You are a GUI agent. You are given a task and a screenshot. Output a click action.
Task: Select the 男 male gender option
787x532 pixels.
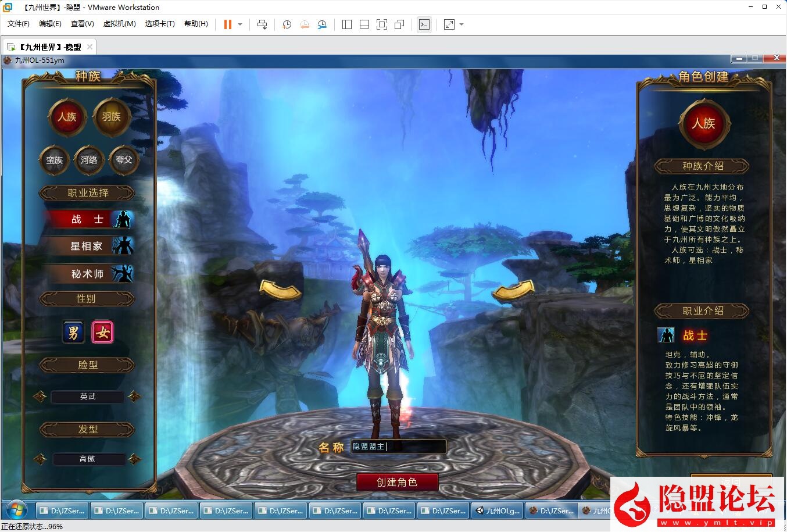73,331
